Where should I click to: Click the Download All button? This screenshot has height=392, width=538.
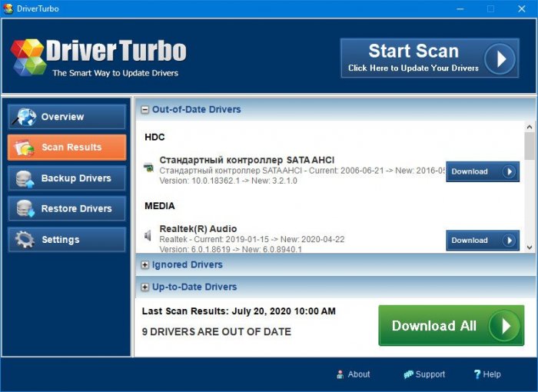(452, 325)
